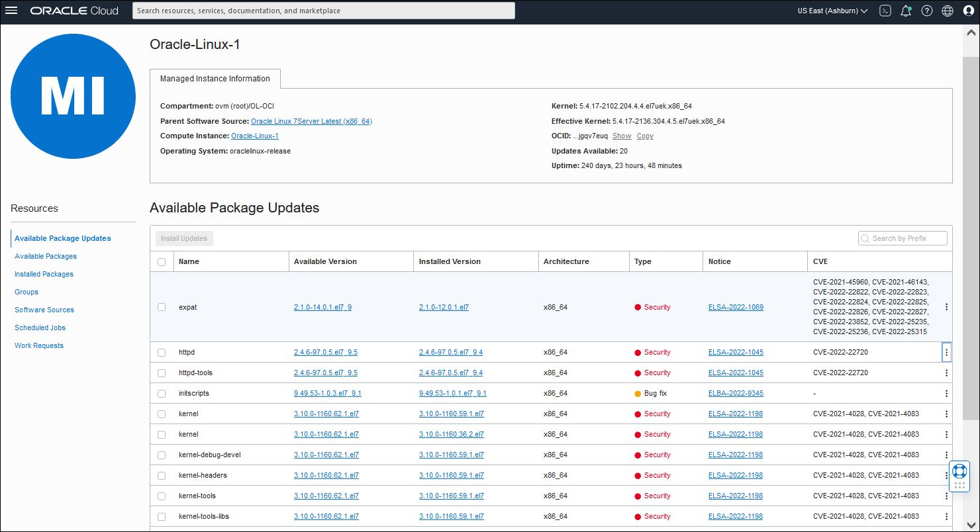Select the checkbox for the expat package

point(162,306)
